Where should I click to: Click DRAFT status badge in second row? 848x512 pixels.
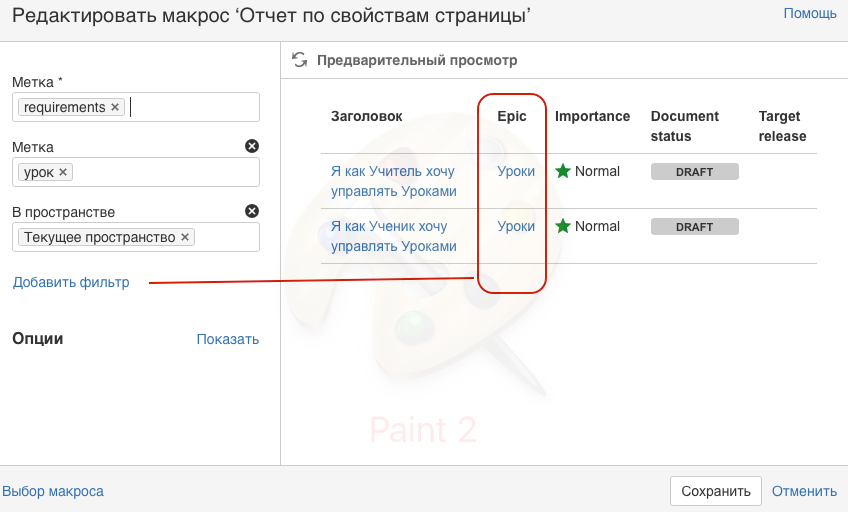[694, 226]
